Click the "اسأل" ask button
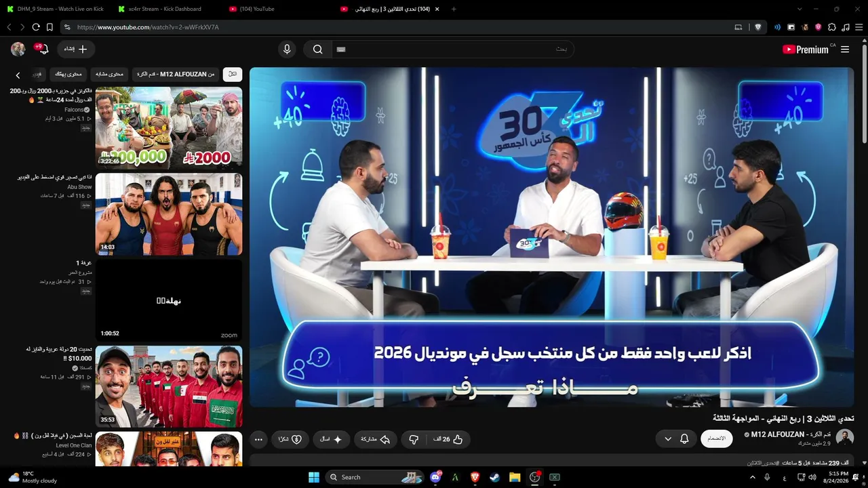 (331, 439)
